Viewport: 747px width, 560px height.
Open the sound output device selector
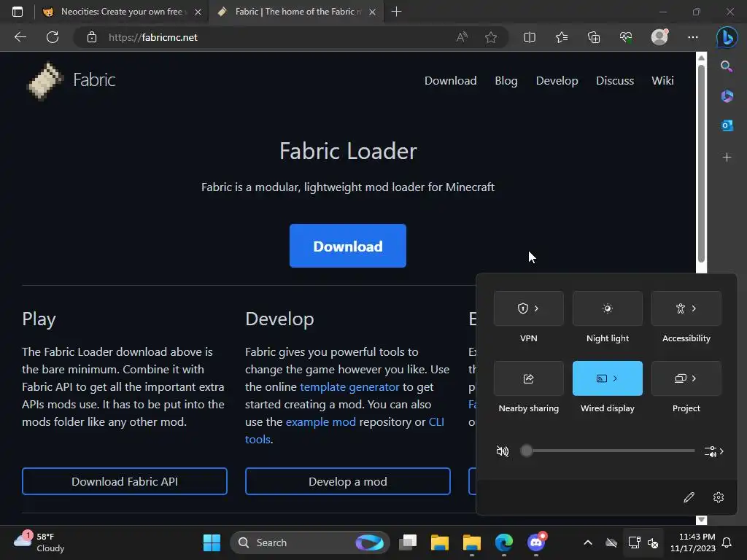713,451
